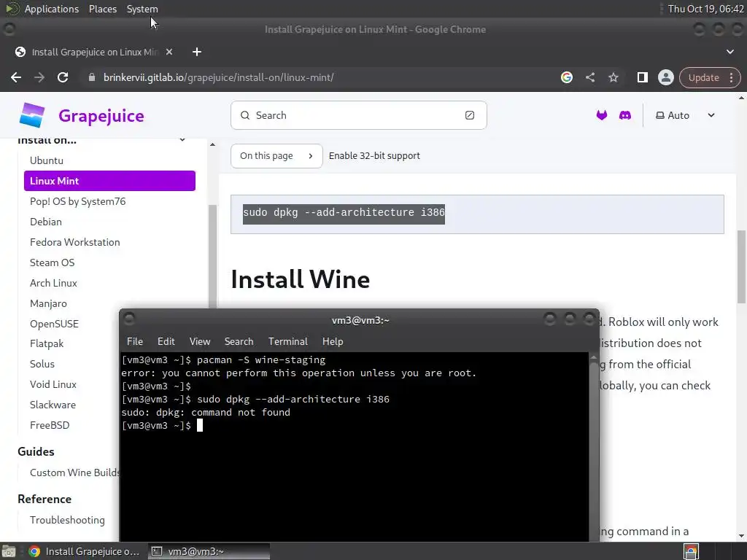Open terminal Edit menu
This screenshot has width=747, height=560.
(x=166, y=341)
